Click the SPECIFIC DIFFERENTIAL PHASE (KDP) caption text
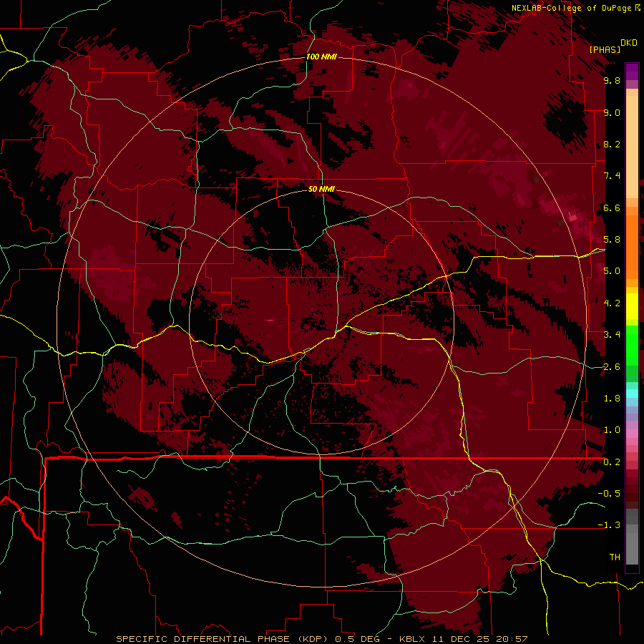 click(224, 639)
